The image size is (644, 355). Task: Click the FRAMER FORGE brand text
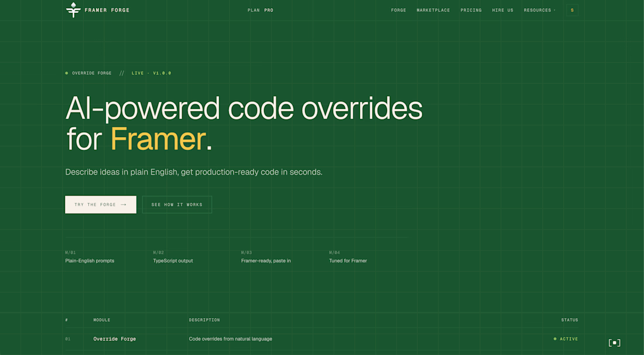pos(107,11)
